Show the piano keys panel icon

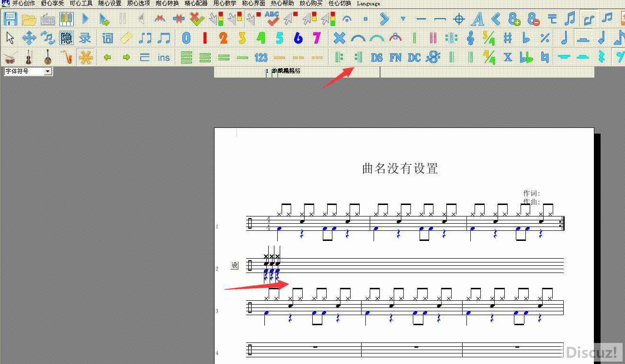[66, 19]
